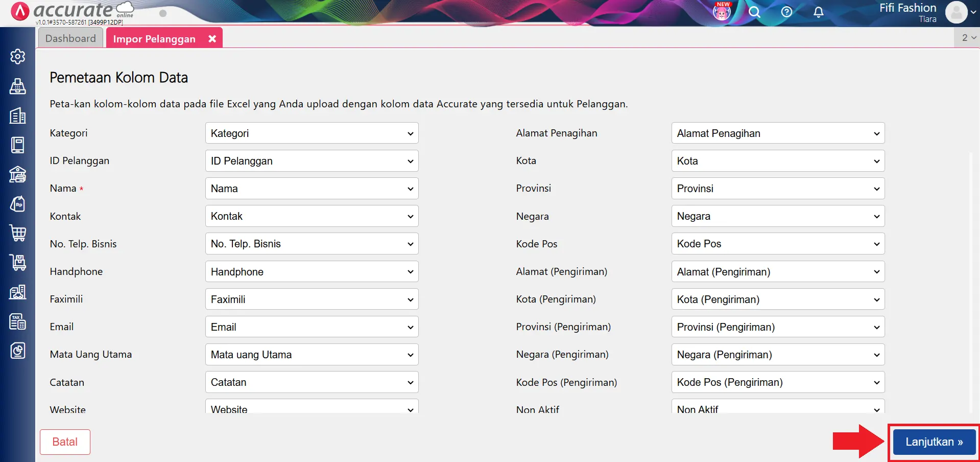This screenshot has width=980, height=462.
Task: Switch to the Dashboard tab
Action: coord(70,37)
